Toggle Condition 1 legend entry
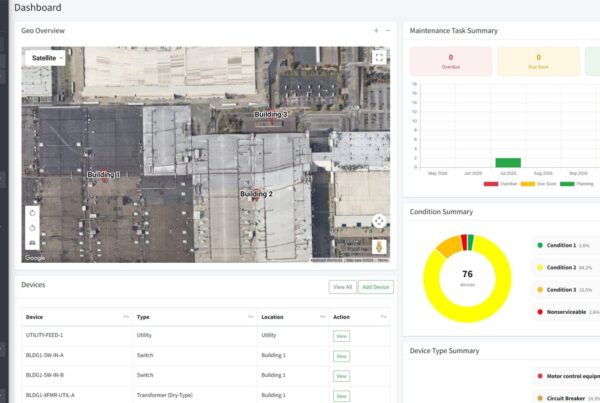The image size is (600, 403). point(566,245)
